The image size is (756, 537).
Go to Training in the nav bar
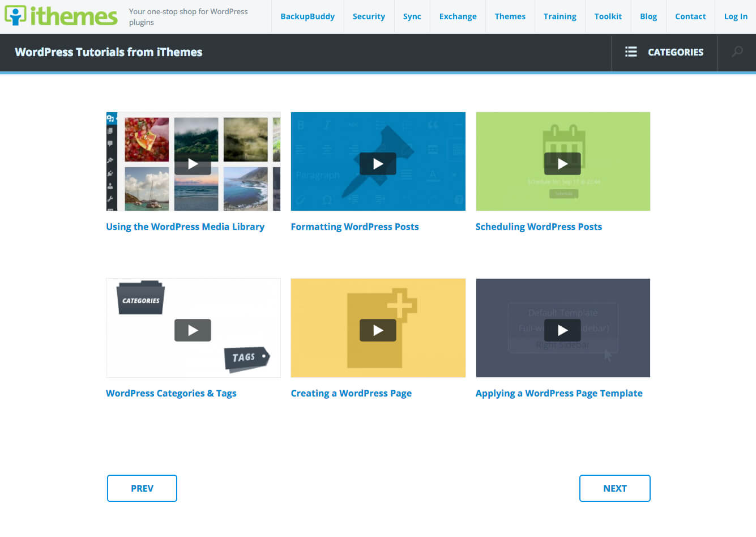[x=560, y=16]
